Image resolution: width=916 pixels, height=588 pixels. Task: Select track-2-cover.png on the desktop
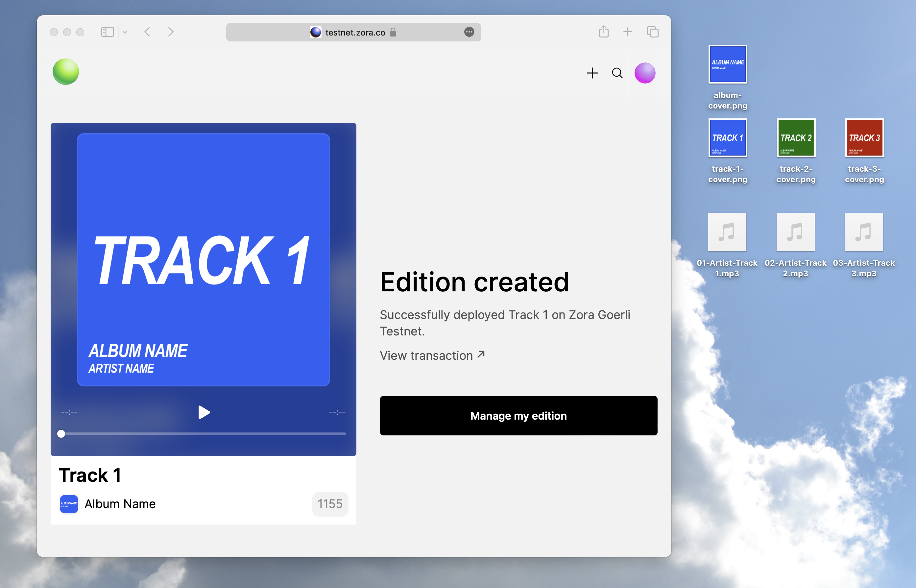coord(796,151)
